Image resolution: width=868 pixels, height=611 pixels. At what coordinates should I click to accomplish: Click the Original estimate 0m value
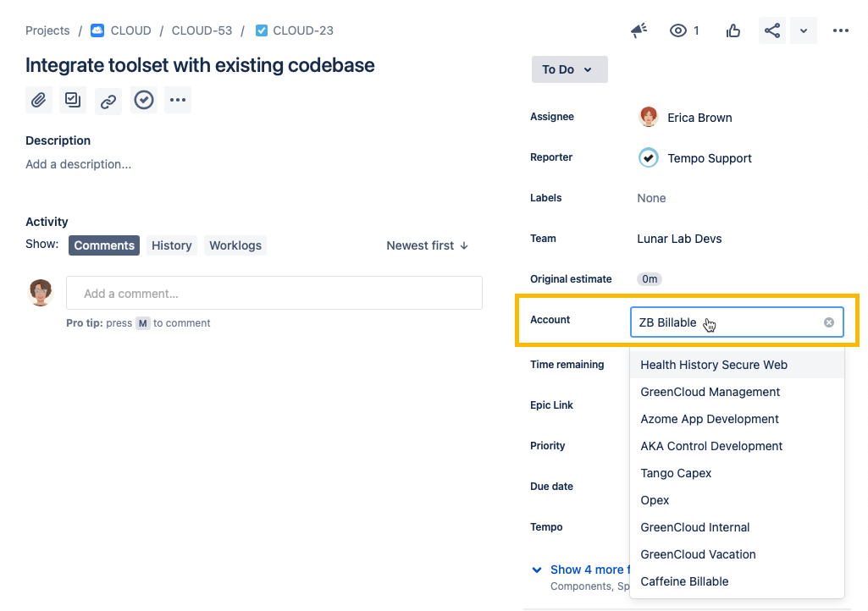pyautogui.click(x=650, y=279)
